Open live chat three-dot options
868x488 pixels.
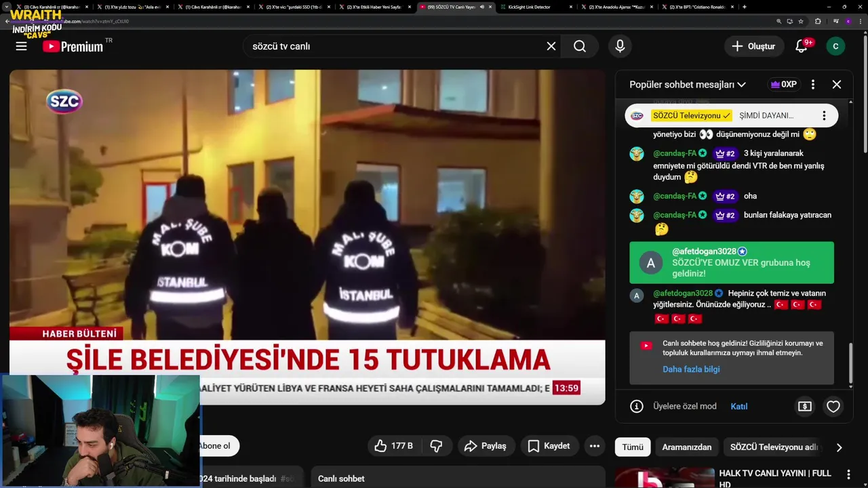pos(813,85)
